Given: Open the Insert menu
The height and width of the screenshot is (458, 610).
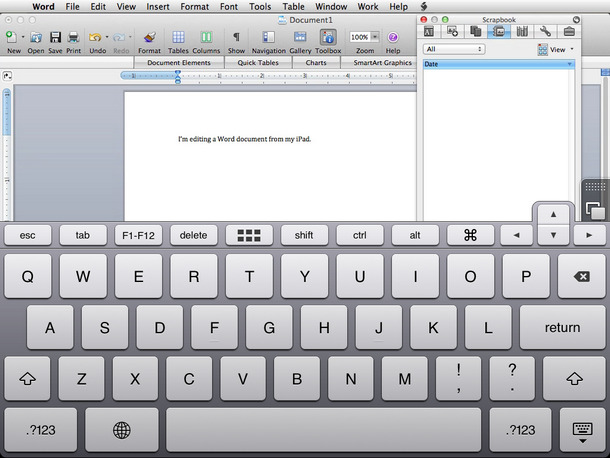Looking at the screenshot, I should point(157,6).
